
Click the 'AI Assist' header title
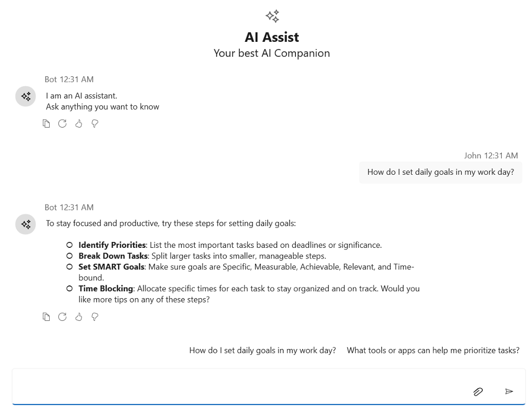tap(272, 37)
